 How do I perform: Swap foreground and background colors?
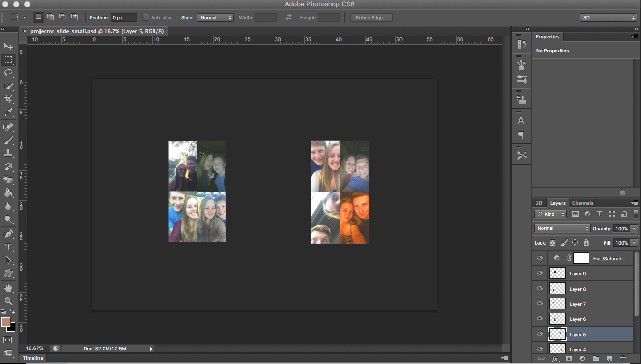12,311
